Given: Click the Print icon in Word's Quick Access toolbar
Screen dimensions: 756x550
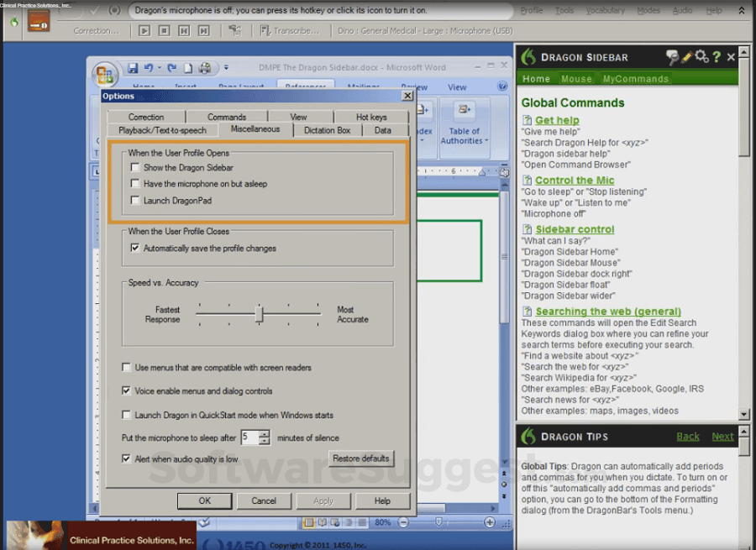Looking at the screenshot, I should (204, 67).
